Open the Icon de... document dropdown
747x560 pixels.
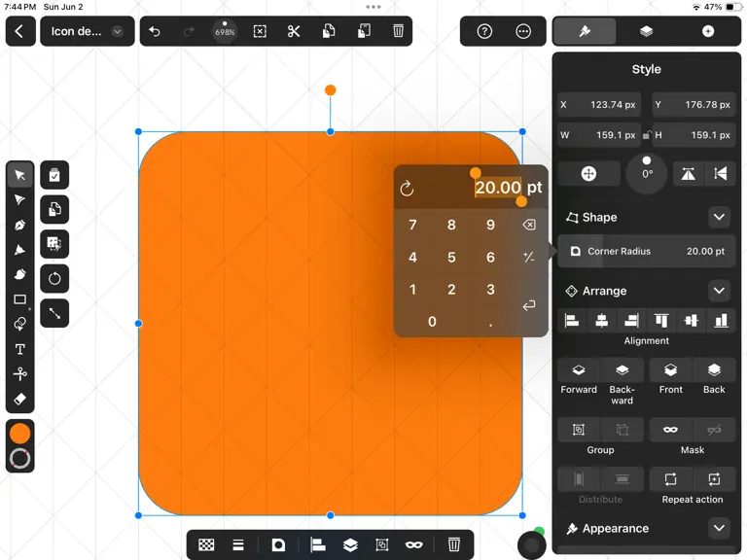click(88, 31)
